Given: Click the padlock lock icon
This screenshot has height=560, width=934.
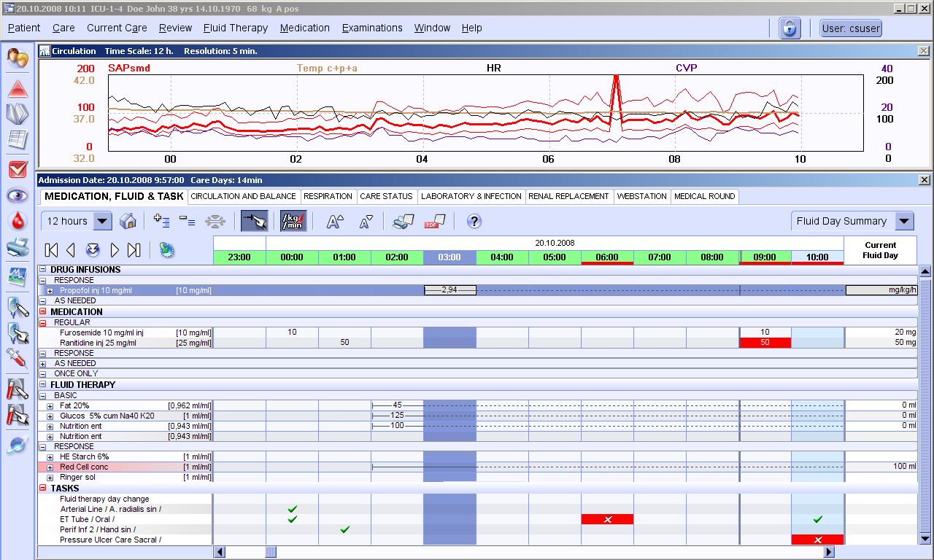Looking at the screenshot, I should 789,28.
